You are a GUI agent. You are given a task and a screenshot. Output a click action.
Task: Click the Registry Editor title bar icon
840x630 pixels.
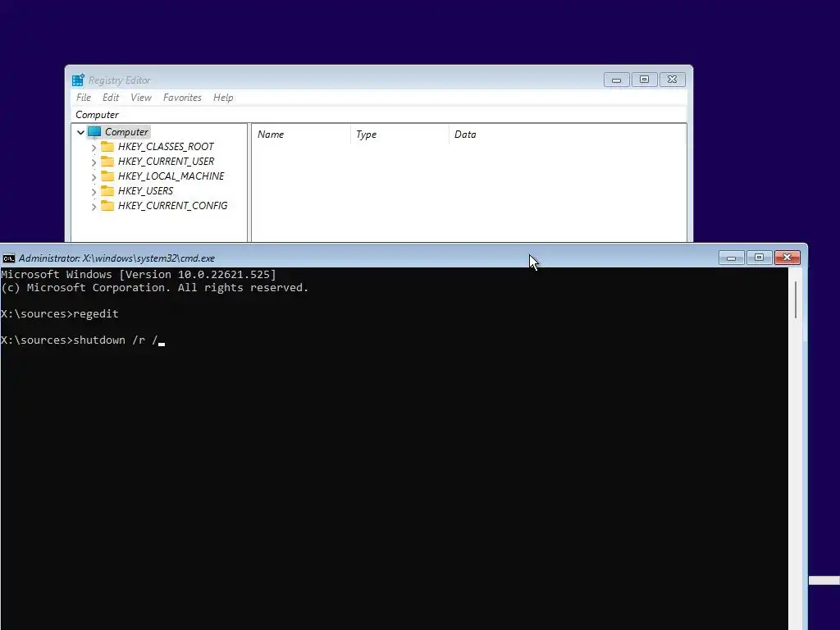[78, 80]
